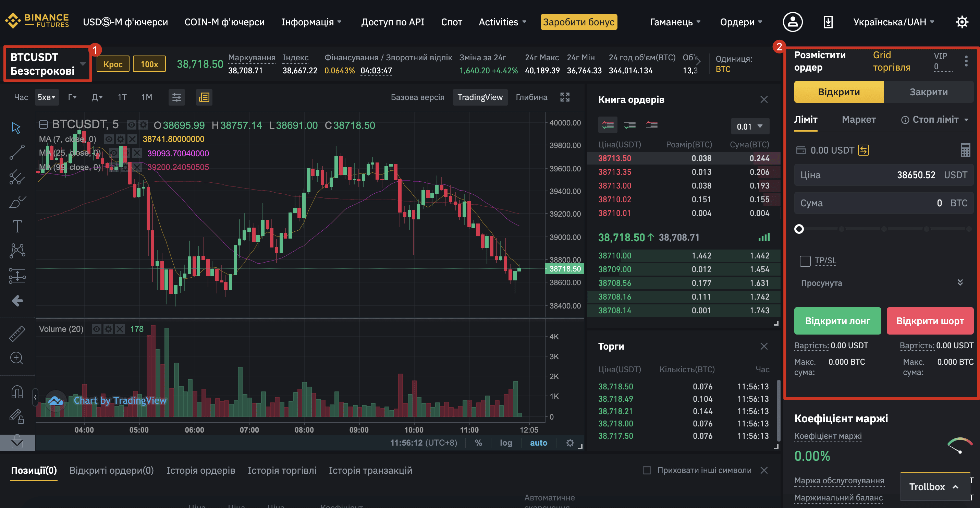Expand the Просунута advanced options
Screen dimensions: 980x508
pyautogui.click(x=960, y=283)
